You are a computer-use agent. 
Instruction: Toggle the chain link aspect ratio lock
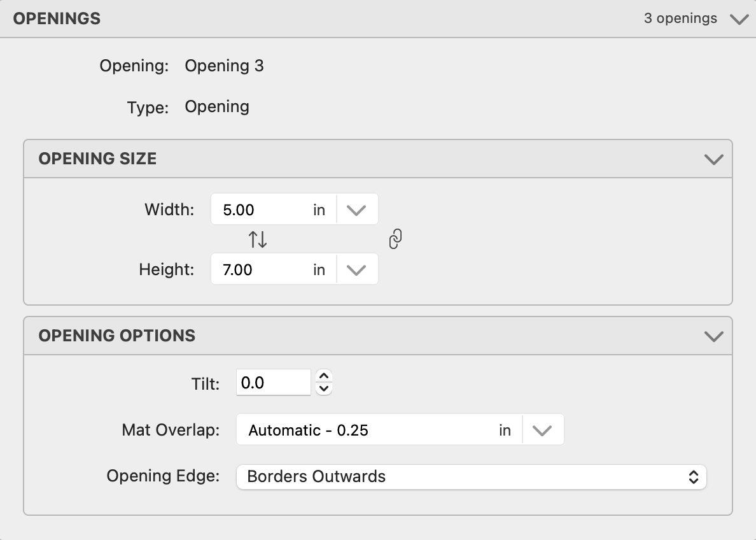[395, 239]
